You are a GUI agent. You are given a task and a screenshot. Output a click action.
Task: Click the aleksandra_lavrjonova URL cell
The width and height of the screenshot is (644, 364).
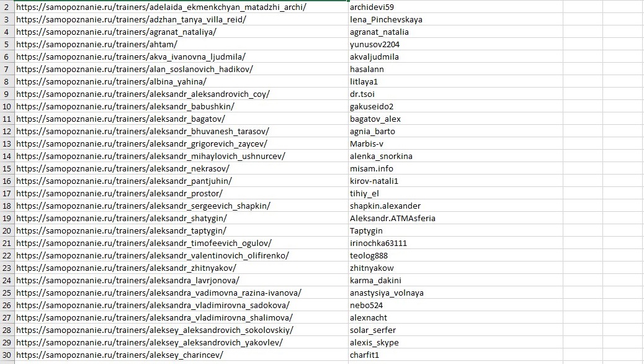pos(181,281)
